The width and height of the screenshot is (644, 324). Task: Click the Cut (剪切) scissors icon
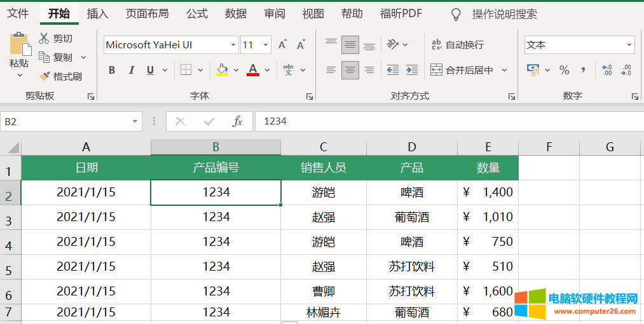[x=44, y=39]
